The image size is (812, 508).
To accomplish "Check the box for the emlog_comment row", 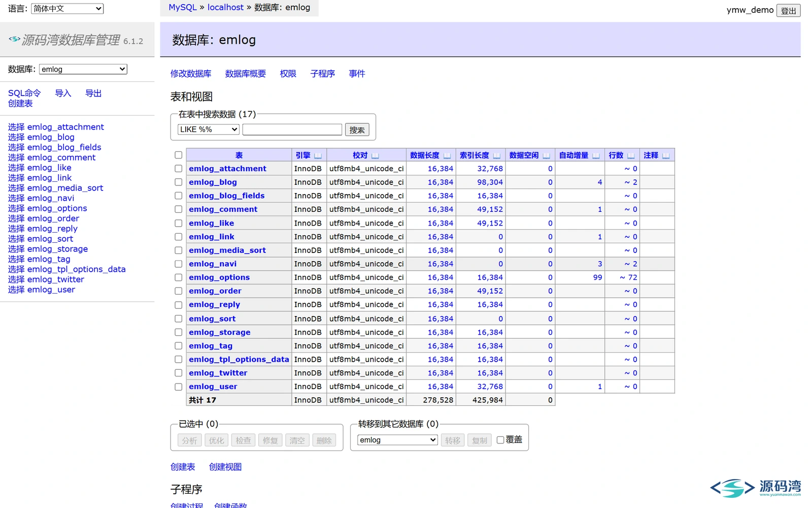I will pyautogui.click(x=179, y=209).
